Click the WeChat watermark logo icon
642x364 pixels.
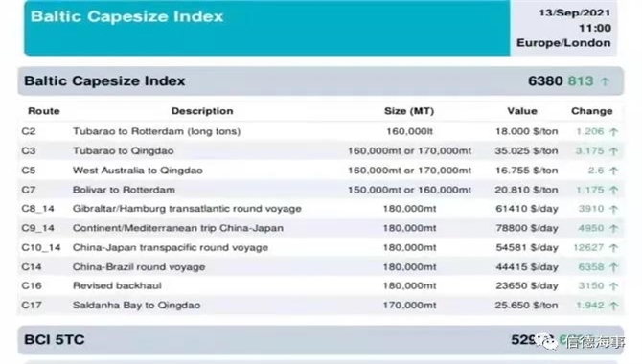547,341
